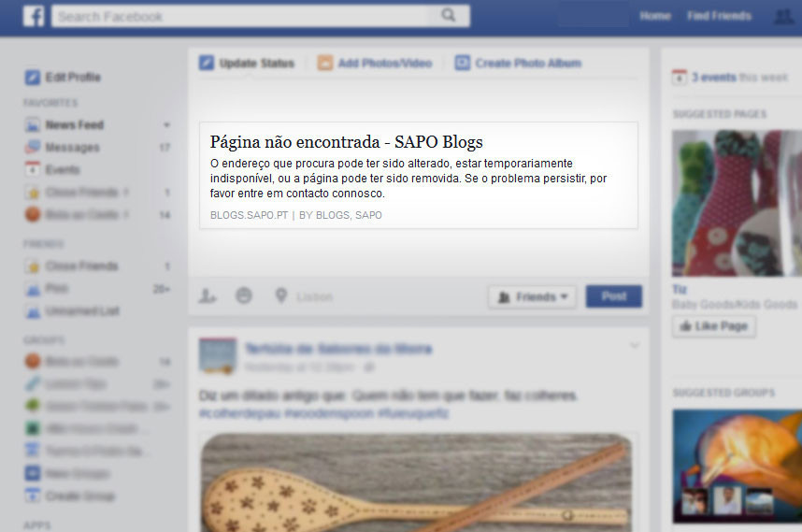The image size is (802, 532).
Task: Click the Facebook logo icon
Action: click(x=34, y=16)
